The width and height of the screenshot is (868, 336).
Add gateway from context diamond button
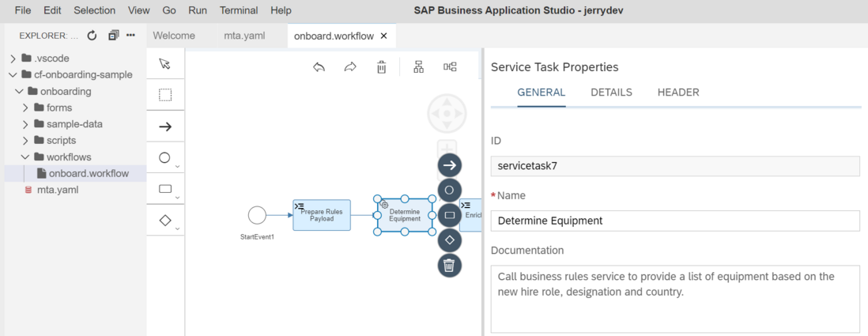coord(450,240)
